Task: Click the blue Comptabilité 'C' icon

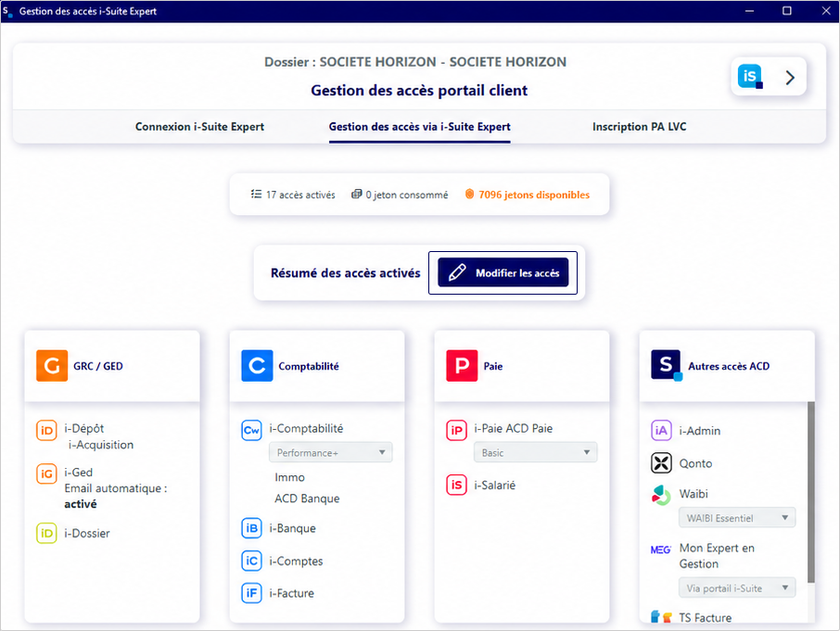Action: click(257, 366)
